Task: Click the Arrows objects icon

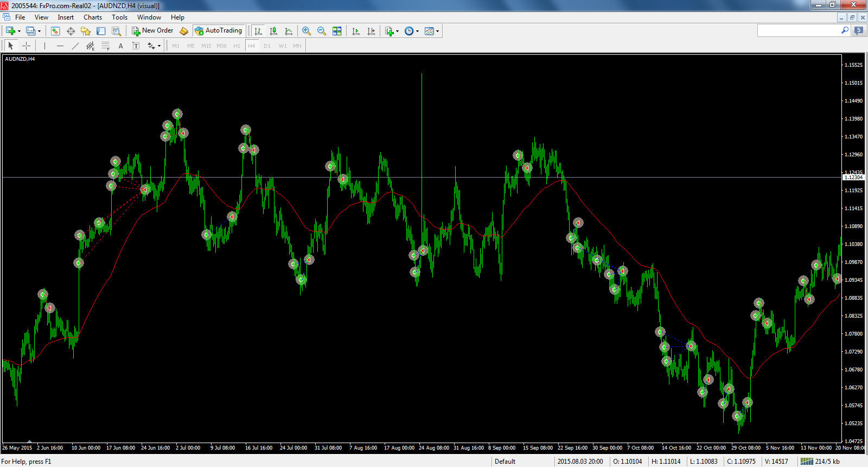Action: [151, 46]
